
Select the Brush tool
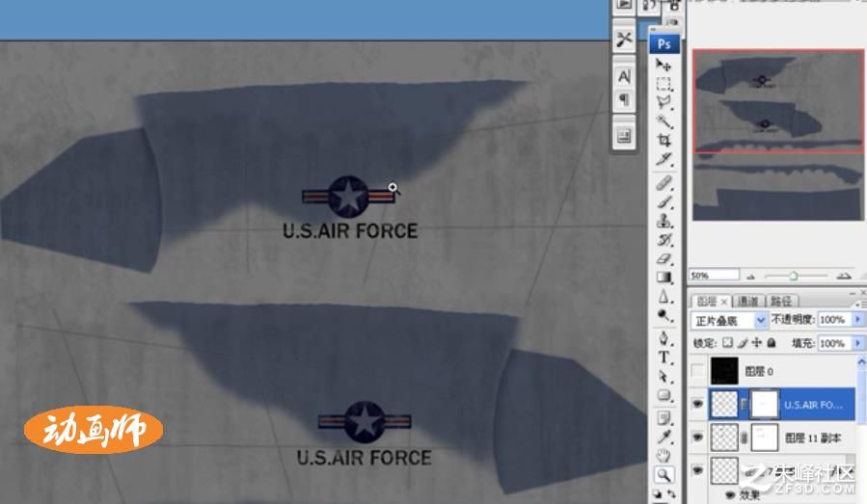(x=664, y=202)
